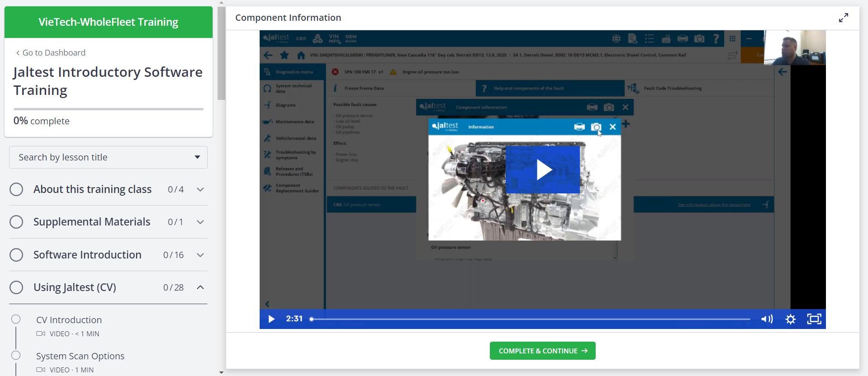Collapse the Using Jaltest (CV) section chevron
The image size is (868, 376).
(x=200, y=287)
